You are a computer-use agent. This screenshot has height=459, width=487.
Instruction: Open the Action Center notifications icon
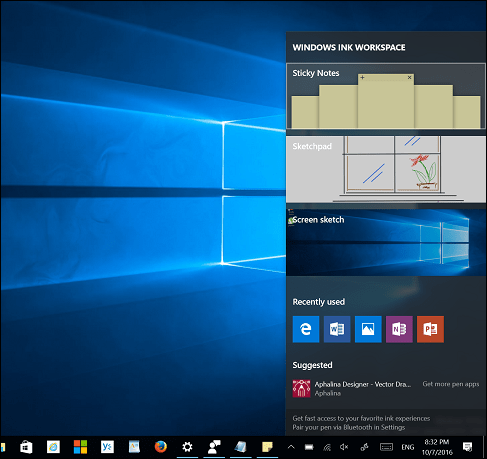[x=467, y=447]
